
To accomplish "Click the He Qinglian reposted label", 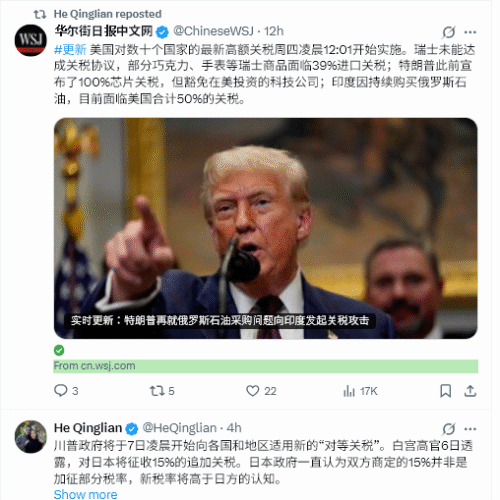I will [108, 14].
